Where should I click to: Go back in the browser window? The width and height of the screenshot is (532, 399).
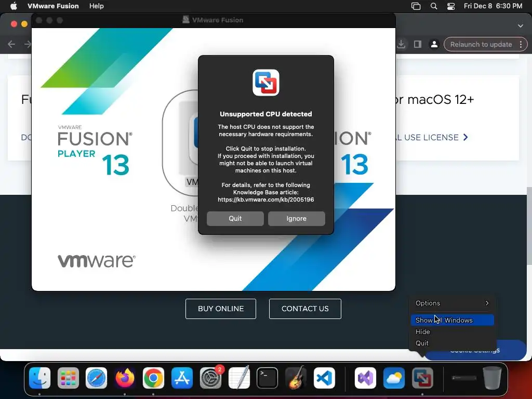click(x=11, y=44)
